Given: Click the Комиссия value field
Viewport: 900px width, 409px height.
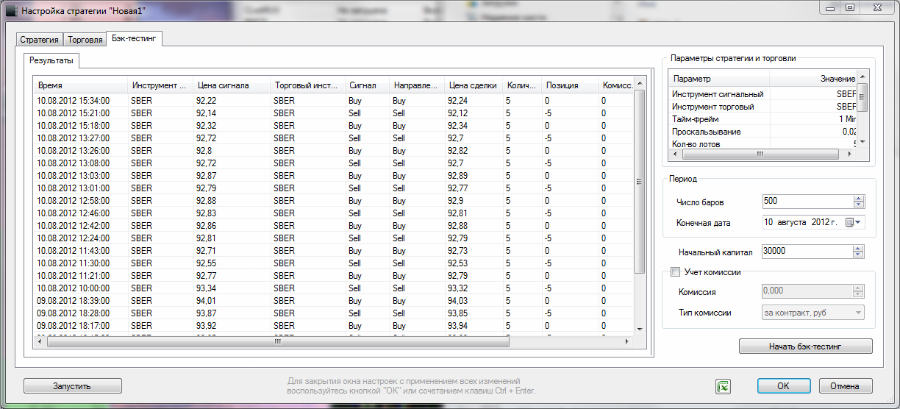Looking at the screenshot, I should point(807,291).
